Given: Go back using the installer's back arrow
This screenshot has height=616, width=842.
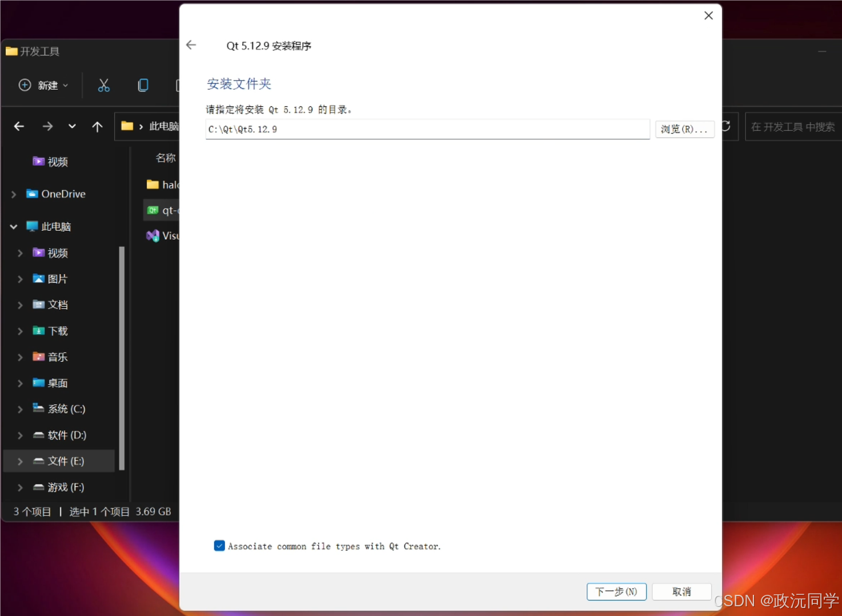Looking at the screenshot, I should 191,45.
